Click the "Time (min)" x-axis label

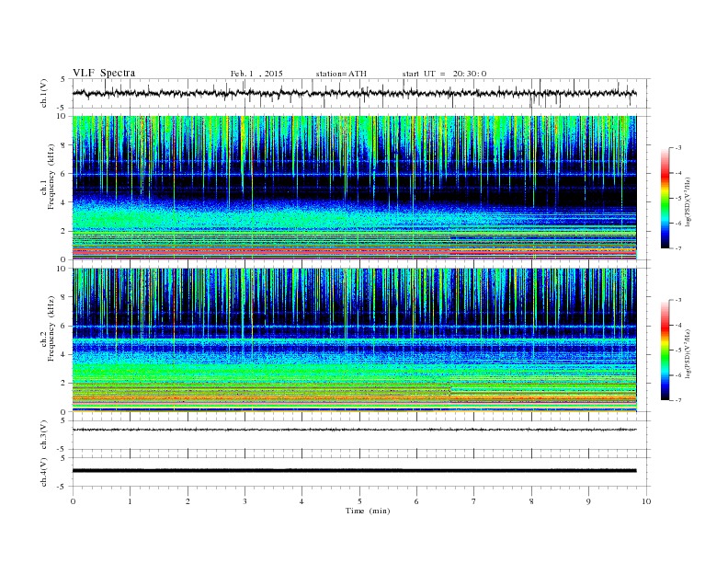pyautogui.click(x=368, y=511)
